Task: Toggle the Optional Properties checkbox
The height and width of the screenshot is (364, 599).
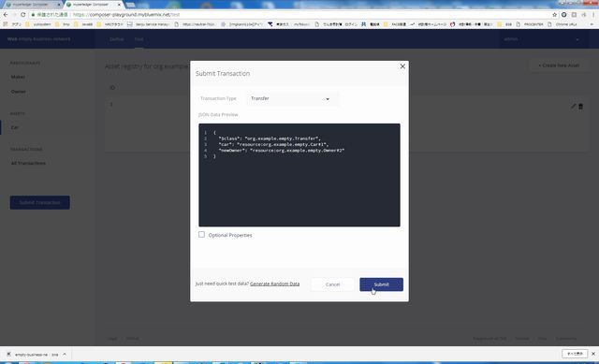Action: coord(201,235)
